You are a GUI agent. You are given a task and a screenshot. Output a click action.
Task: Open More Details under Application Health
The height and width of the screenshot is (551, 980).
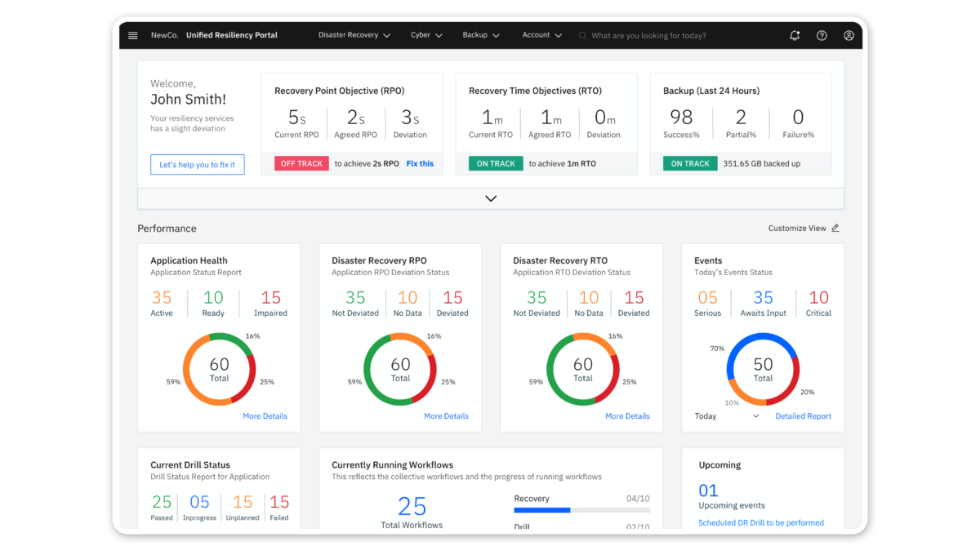point(265,416)
